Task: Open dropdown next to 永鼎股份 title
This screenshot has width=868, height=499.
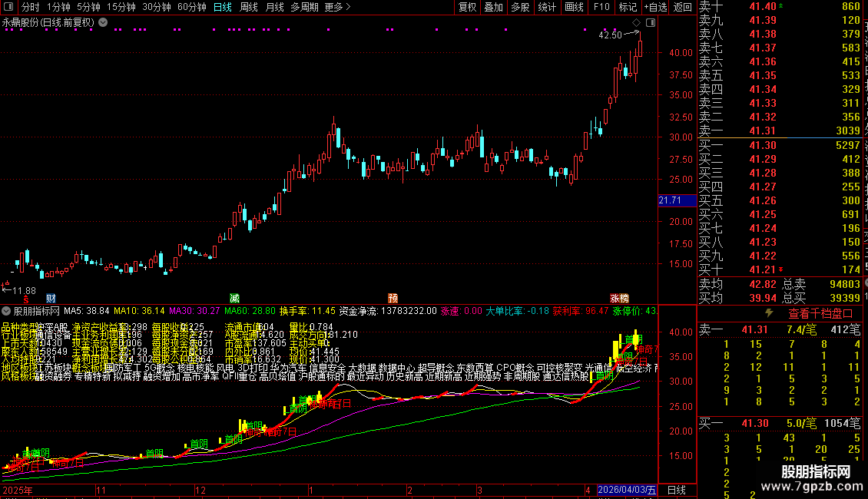Action: click(103, 23)
